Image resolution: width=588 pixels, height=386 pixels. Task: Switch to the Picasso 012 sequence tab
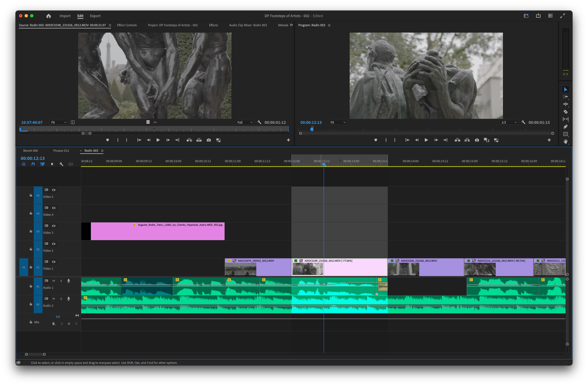(x=61, y=150)
